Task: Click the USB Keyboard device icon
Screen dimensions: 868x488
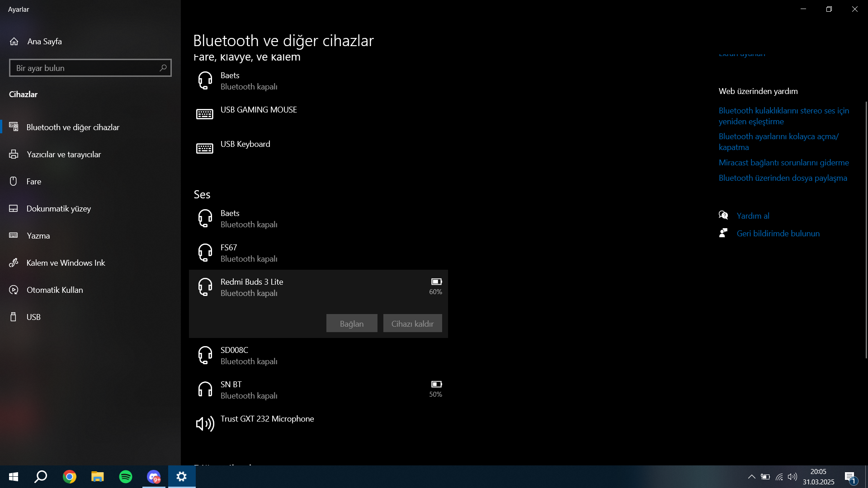Action: [205, 149]
